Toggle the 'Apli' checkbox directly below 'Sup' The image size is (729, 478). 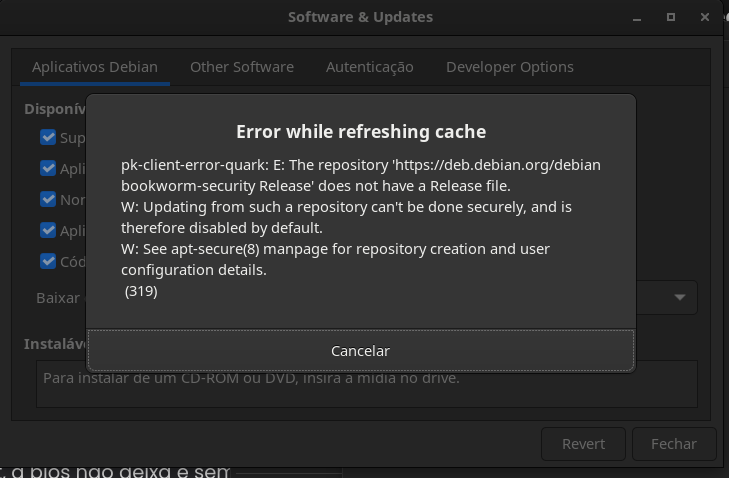(48, 168)
